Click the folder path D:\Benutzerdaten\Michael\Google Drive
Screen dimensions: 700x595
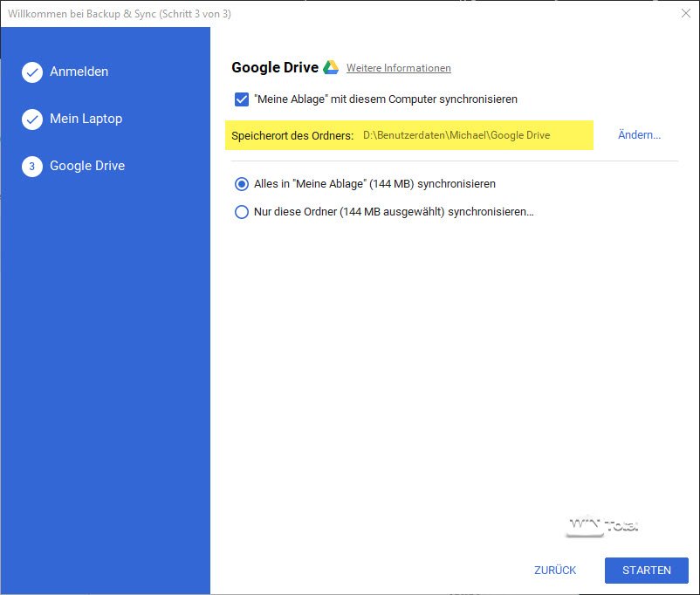coord(456,135)
